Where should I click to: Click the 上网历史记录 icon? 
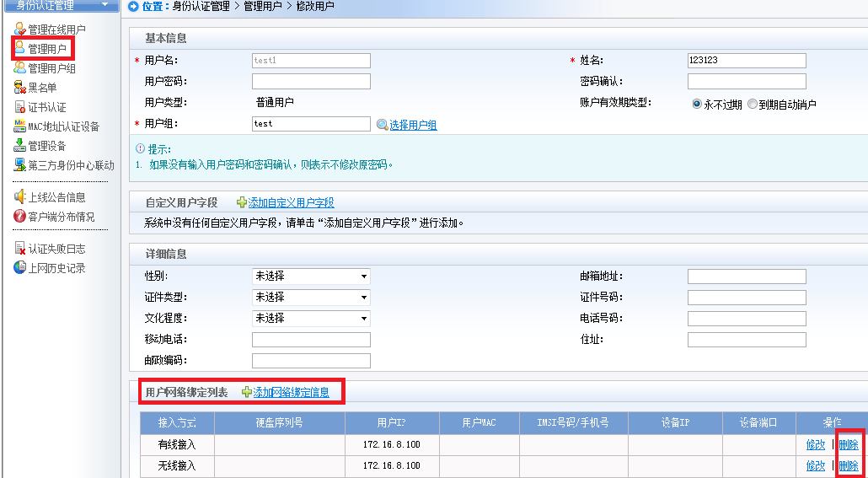(x=20, y=268)
